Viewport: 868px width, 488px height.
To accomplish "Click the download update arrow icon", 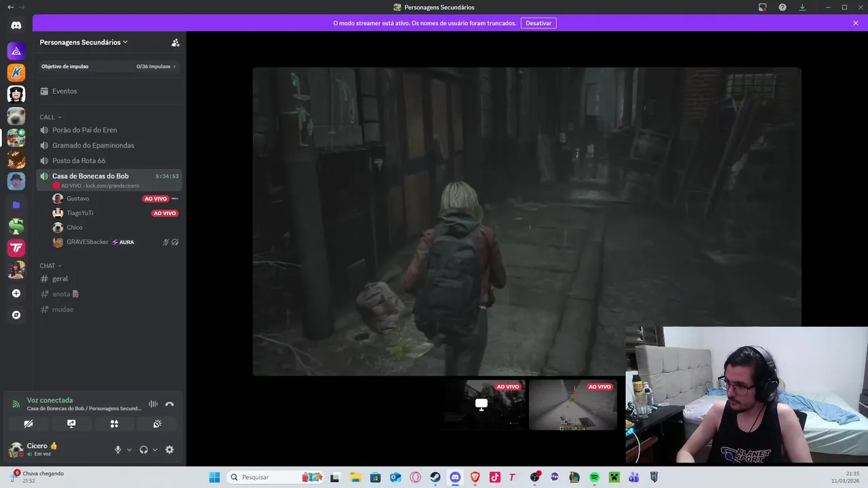I will point(802,7).
